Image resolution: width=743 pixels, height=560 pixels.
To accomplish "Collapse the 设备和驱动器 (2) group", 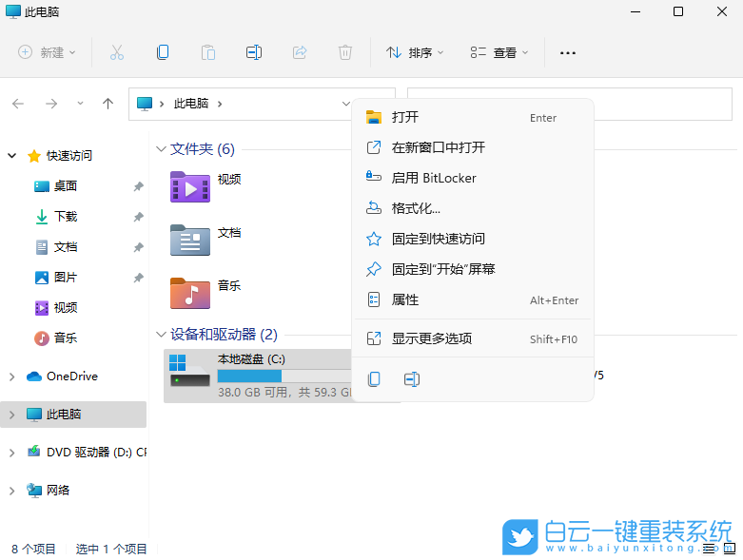I will pyautogui.click(x=161, y=335).
